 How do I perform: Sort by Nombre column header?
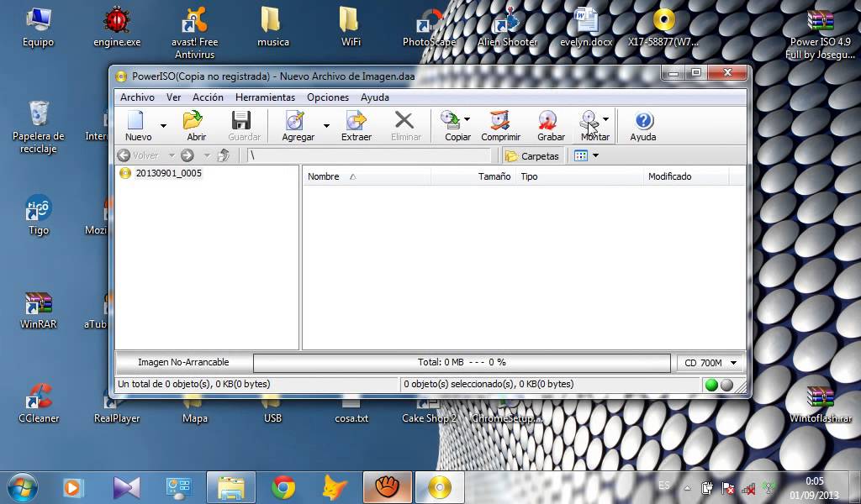tap(367, 176)
